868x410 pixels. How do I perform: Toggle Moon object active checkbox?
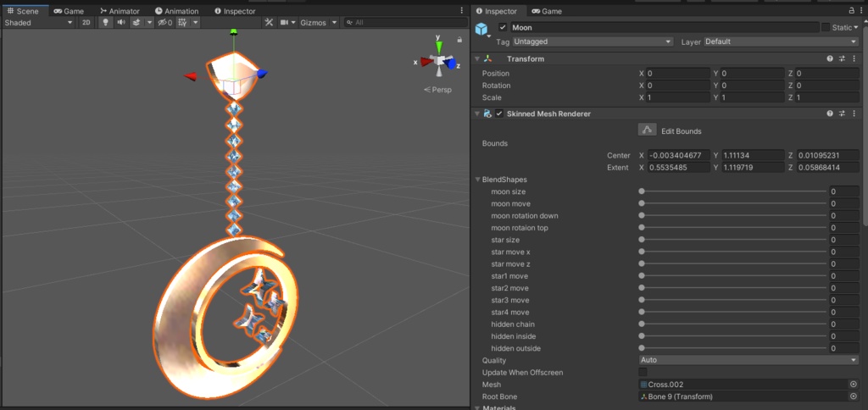[x=503, y=27]
